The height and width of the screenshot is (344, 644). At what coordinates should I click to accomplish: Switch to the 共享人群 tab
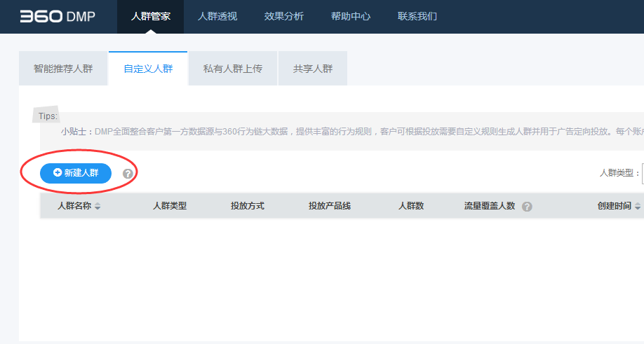[313, 69]
